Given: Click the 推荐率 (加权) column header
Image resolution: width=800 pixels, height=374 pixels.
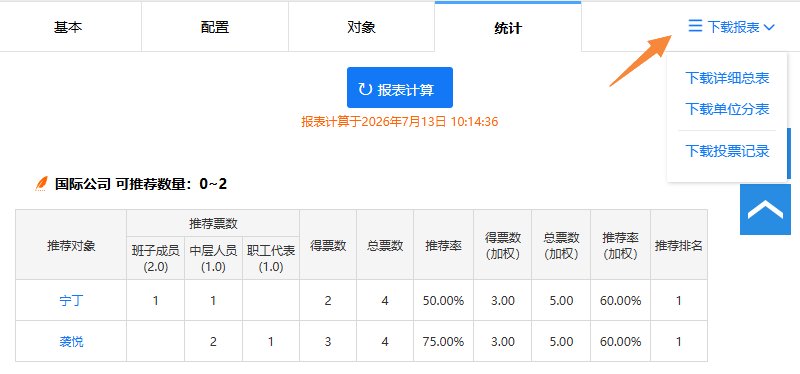Looking at the screenshot, I should tap(620, 245).
